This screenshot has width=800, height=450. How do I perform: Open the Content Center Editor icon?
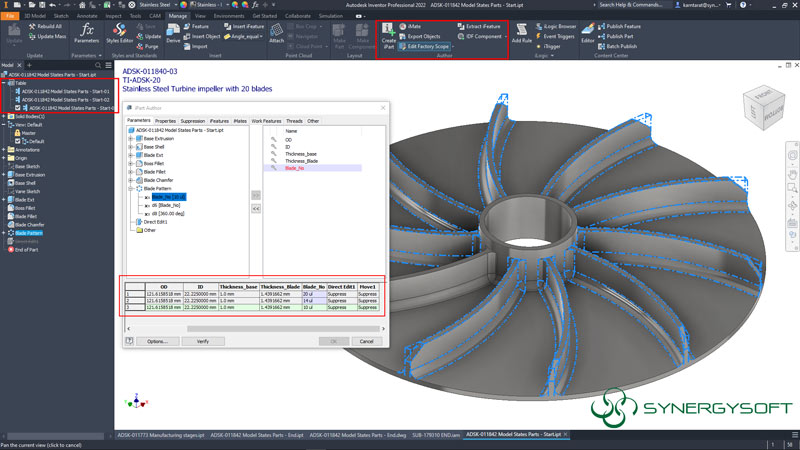click(x=588, y=33)
